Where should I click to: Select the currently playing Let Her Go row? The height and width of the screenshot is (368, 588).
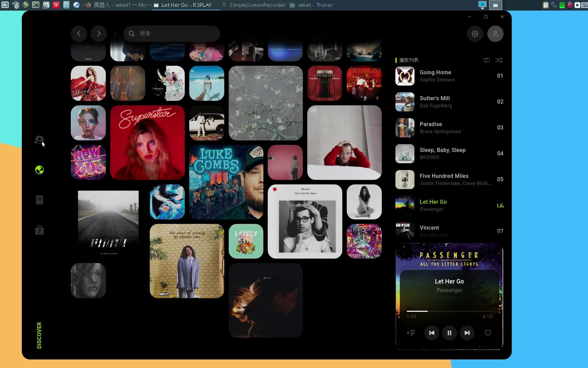point(449,205)
